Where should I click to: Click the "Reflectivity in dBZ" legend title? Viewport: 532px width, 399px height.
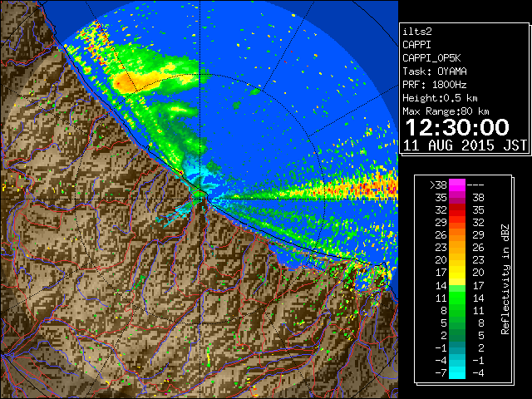click(505, 279)
